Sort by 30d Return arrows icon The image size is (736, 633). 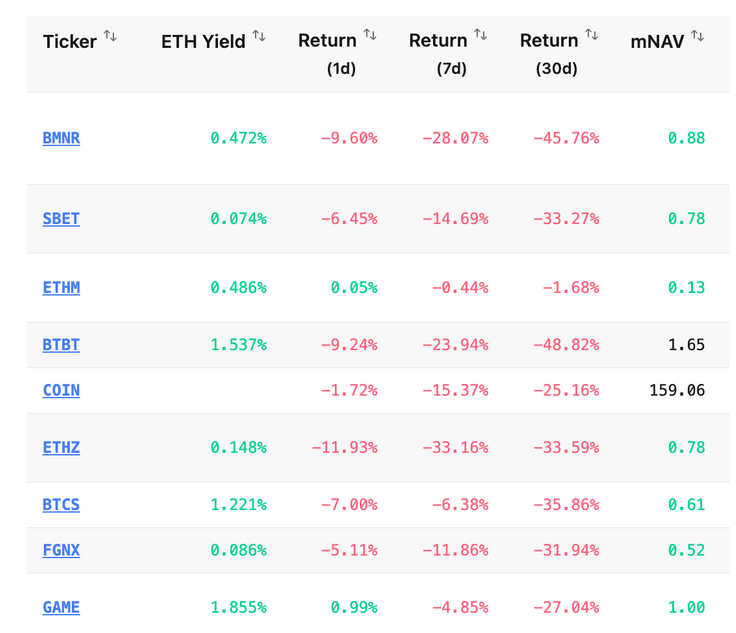click(591, 36)
